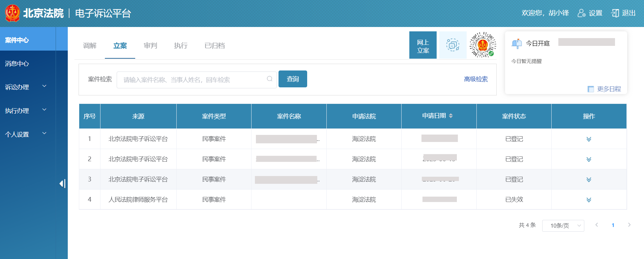Go to the next page arrow
This screenshot has width=644, height=259.
pyautogui.click(x=629, y=225)
